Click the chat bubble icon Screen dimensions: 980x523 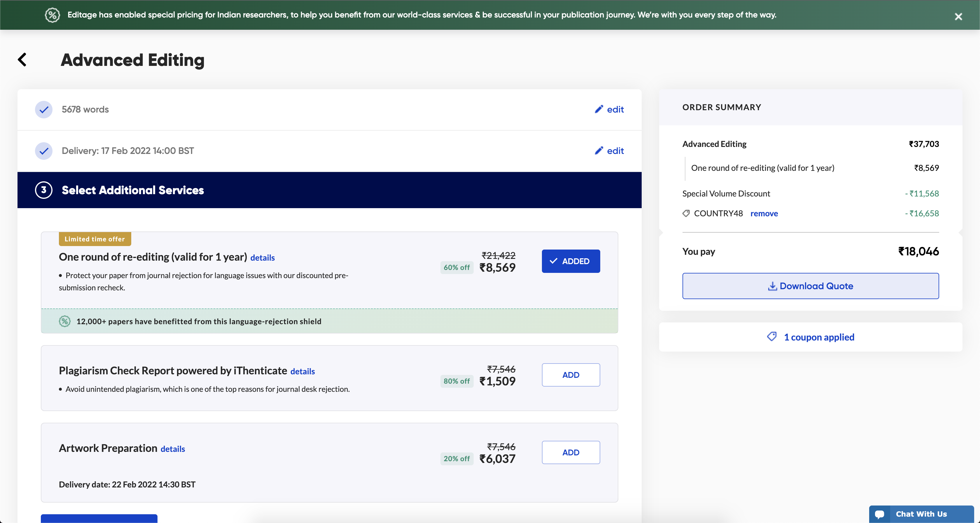(x=880, y=514)
